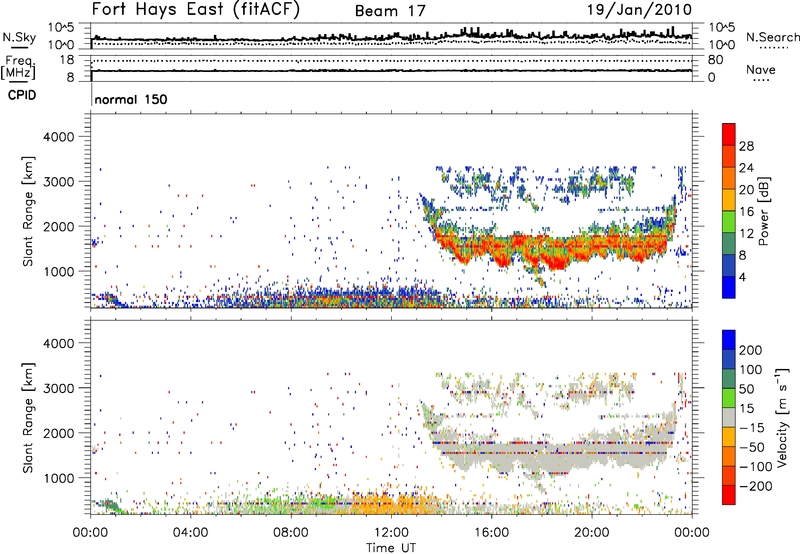This screenshot has width=800, height=554.
Task: Click the "1000" tick in velocity panel
Action: pyautogui.click(x=58, y=478)
